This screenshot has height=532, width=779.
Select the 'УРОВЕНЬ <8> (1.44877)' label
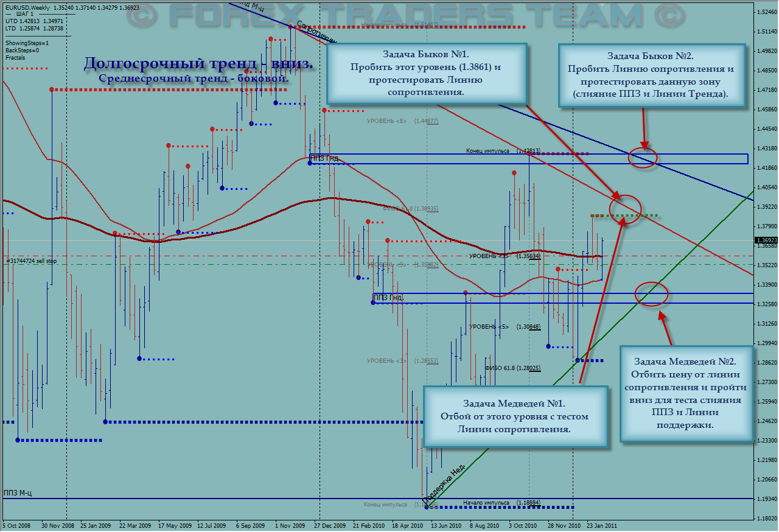click(402, 121)
